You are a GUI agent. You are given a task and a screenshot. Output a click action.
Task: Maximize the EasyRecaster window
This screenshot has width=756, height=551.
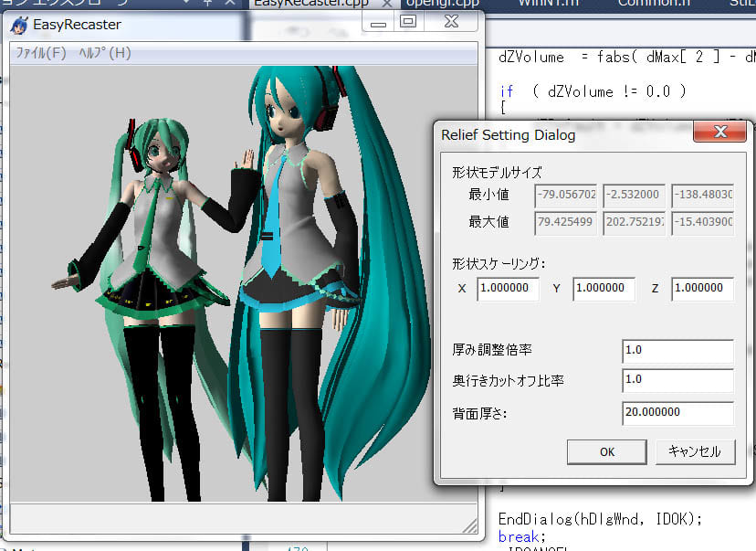coord(408,21)
